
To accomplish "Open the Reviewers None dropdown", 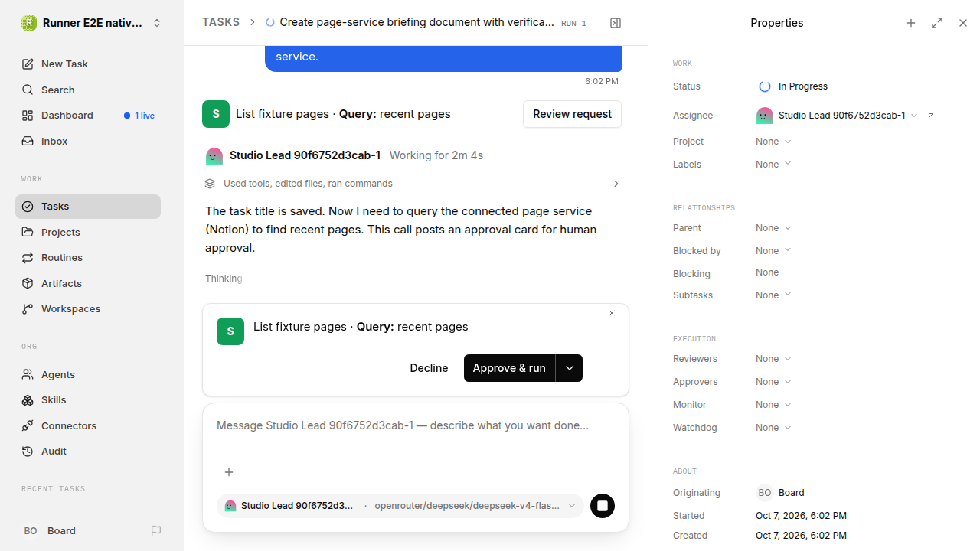I will (x=773, y=359).
